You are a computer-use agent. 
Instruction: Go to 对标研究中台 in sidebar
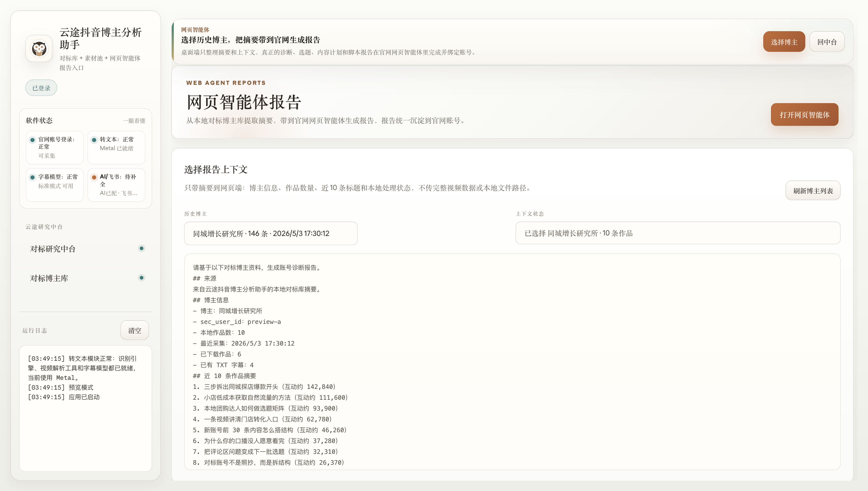(x=86, y=249)
